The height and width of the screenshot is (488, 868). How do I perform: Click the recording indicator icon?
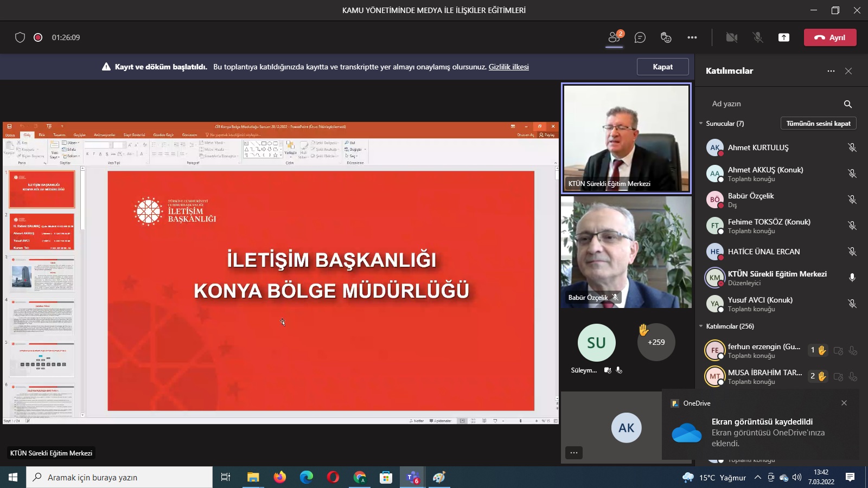[38, 37]
